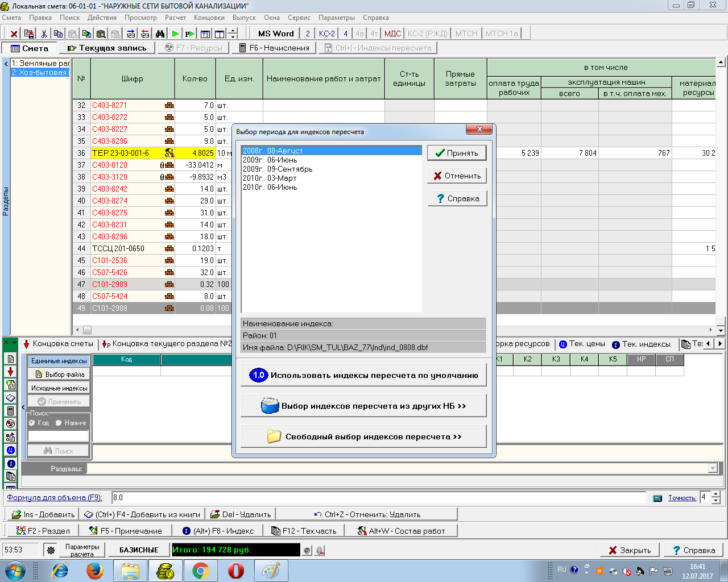This screenshot has height=582, width=728.
Task: Open the Расчет menu
Action: (x=175, y=18)
